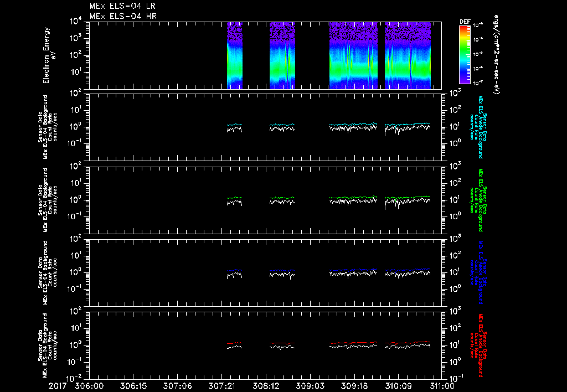Click the year "2017" on time axis
This screenshot has width=567, height=392.
point(58,386)
